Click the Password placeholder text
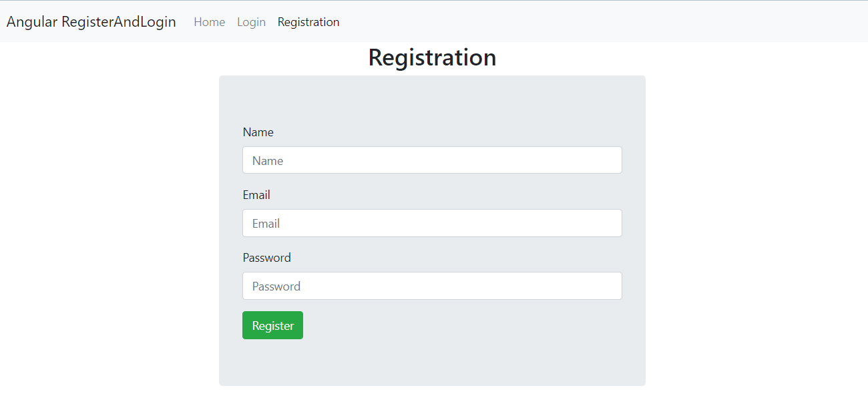This screenshot has height=400, width=868. (275, 285)
